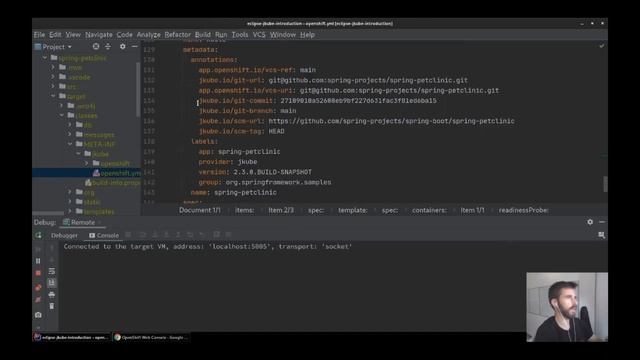Viewport: 640px width, 360px height.
Task: Select openshift.yml in Project tree
Action: click(x=87, y=173)
